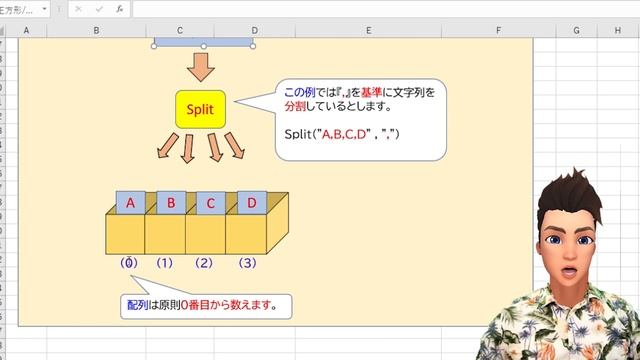
Task: Select column F header
Action: click(498, 30)
